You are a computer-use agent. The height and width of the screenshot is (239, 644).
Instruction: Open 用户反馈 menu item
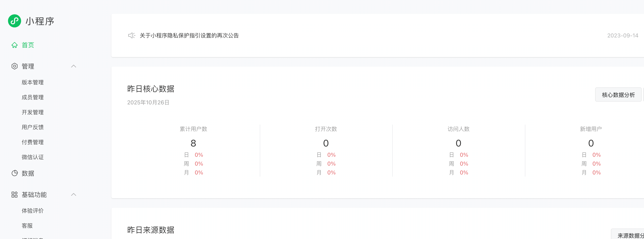32,127
